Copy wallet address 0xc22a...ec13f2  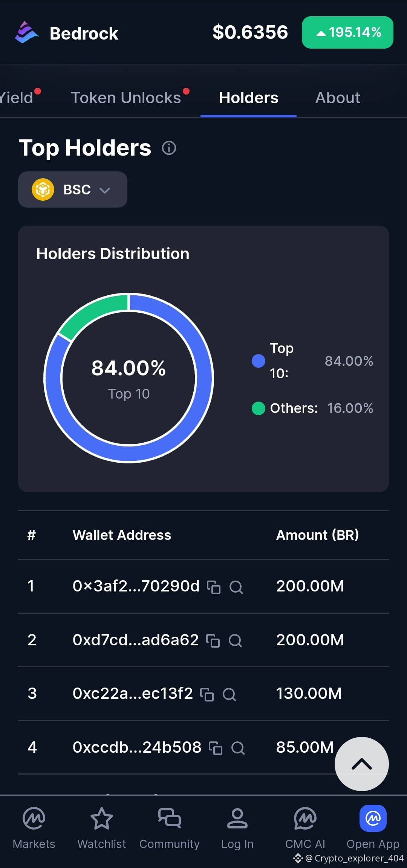click(207, 694)
